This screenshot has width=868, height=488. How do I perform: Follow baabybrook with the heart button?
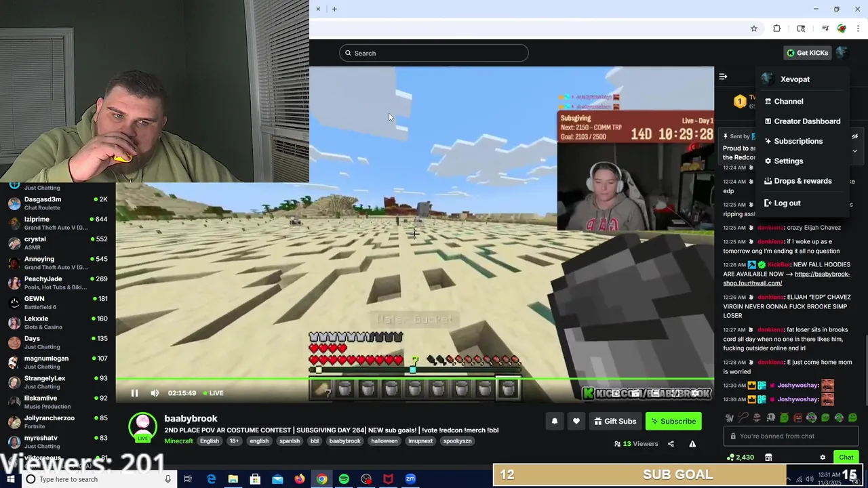[576, 421]
